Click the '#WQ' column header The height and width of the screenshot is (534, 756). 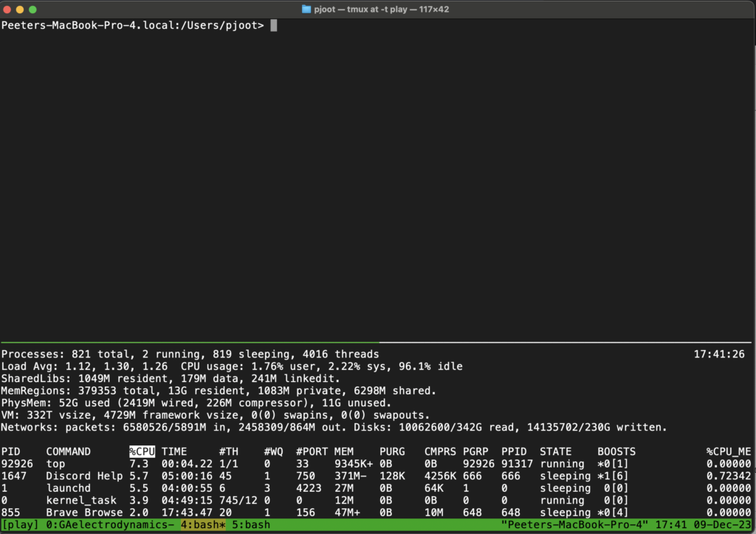(273, 451)
